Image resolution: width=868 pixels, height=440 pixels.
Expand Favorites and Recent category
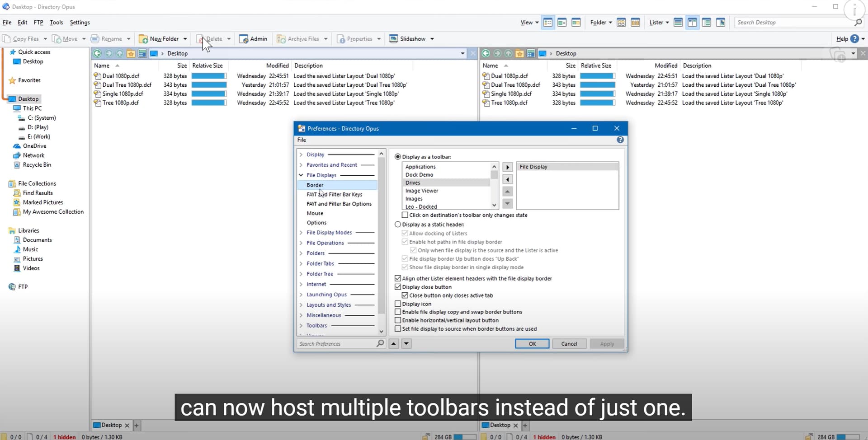tap(301, 165)
